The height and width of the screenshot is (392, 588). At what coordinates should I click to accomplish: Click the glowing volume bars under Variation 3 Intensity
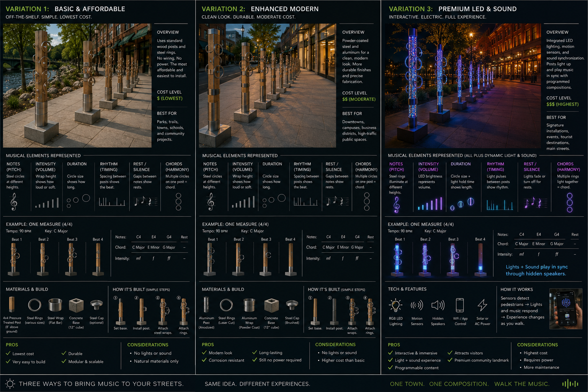(x=430, y=204)
